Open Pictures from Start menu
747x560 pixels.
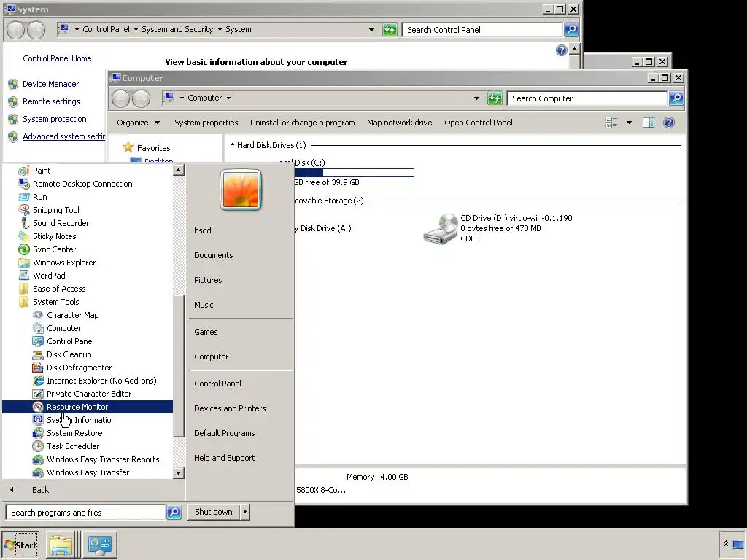pos(208,280)
